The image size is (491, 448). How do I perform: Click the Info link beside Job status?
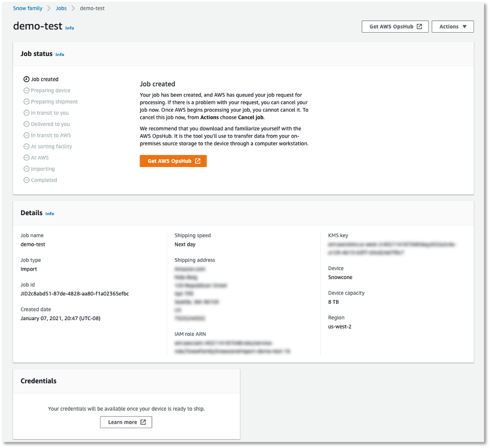[x=60, y=54]
